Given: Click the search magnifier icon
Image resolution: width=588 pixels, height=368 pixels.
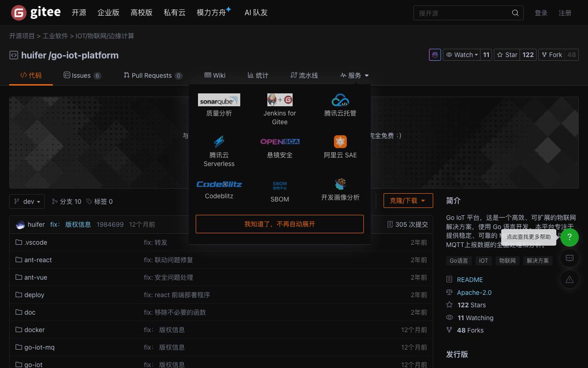Looking at the screenshot, I should (515, 13).
